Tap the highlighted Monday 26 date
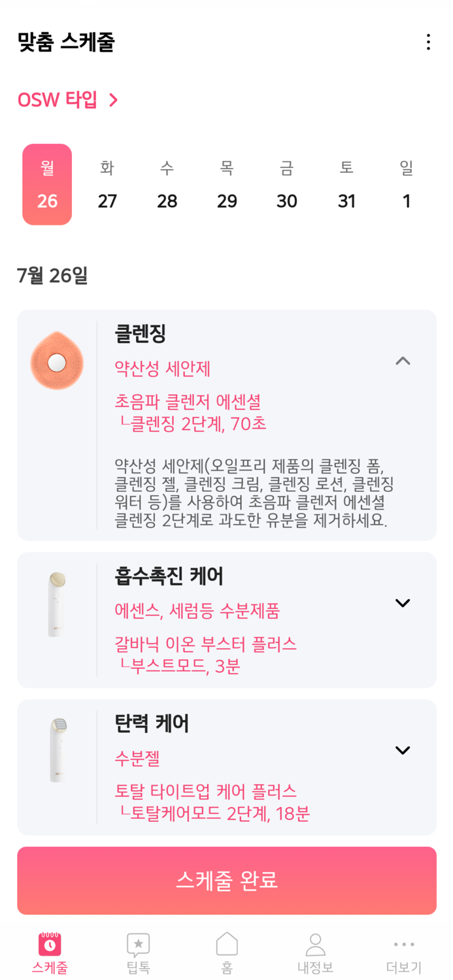This screenshot has width=453, height=980. (x=46, y=184)
